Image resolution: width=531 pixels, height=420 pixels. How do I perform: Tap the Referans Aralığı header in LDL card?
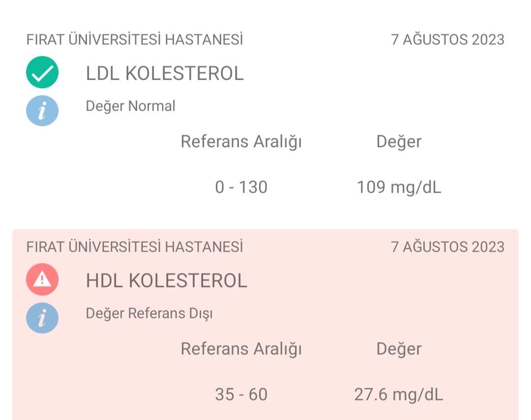(x=241, y=142)
